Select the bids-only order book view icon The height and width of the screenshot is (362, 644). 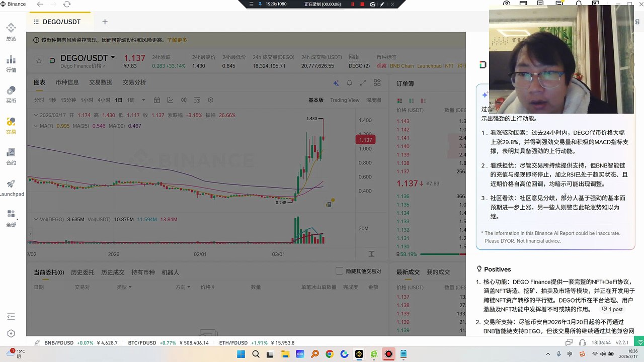pos(412,101)
